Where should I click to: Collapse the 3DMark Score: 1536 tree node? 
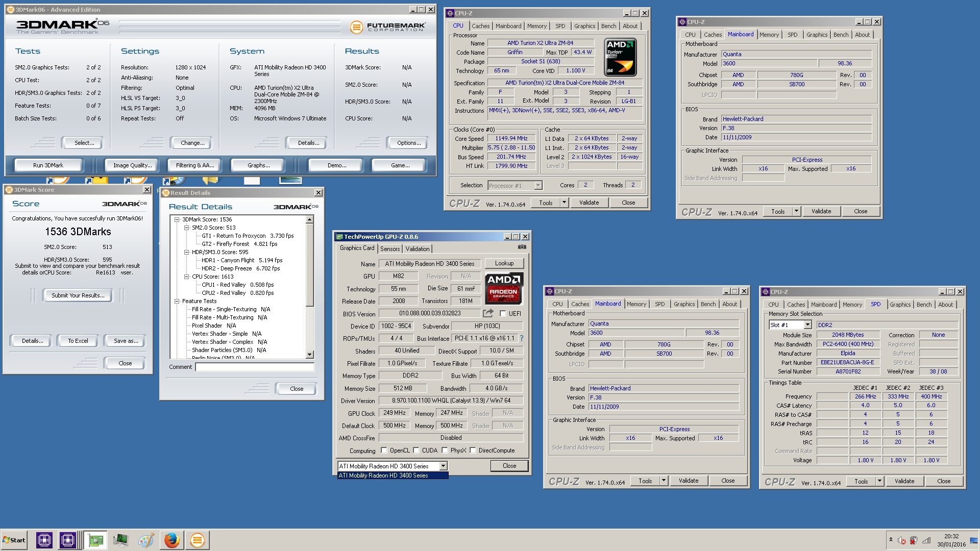(177, 219)
